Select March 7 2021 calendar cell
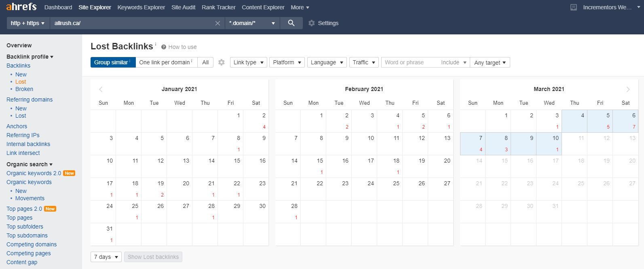644x269 pixels. tap(473, 144)
